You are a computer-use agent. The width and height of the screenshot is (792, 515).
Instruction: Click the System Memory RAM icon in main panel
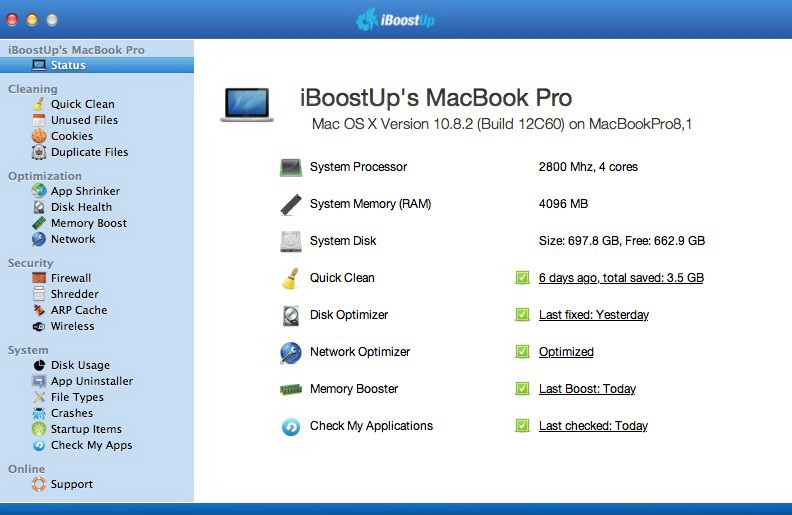(x=291, y=204)
